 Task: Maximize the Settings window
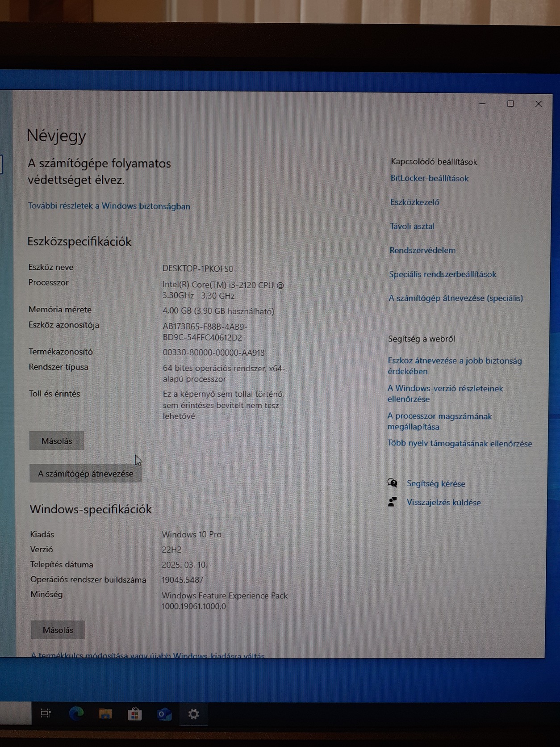(x=510, y=104)
